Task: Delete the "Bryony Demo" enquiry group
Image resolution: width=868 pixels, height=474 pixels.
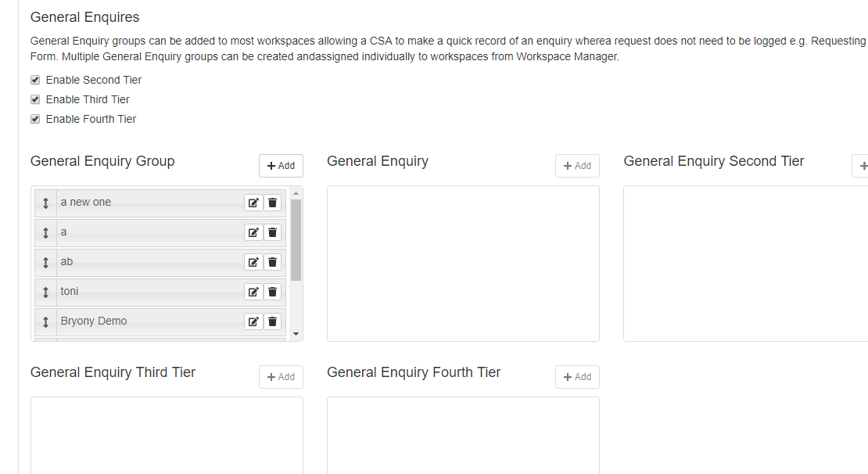Action: (272, 321)
